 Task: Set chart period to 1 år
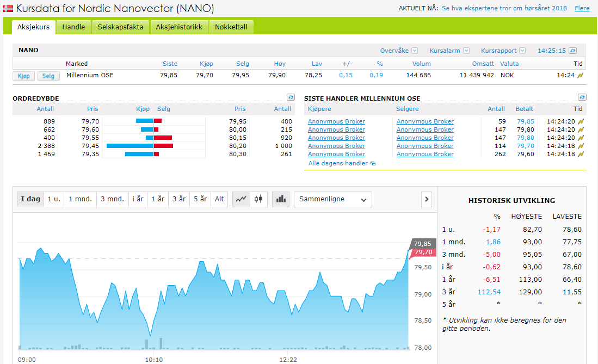pyautogui.click(x=158, y=199)
